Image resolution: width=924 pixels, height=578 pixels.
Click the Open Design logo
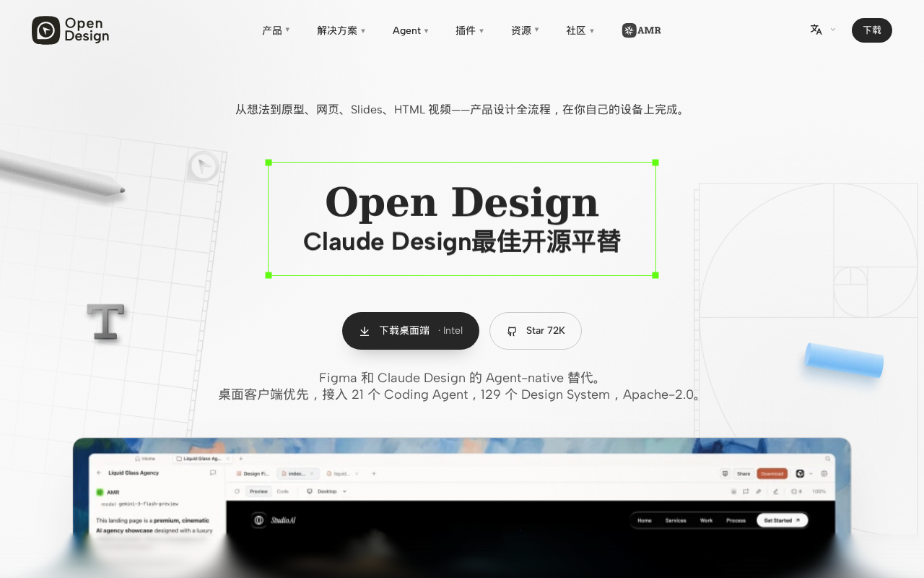pyautogui.click(x=71, y=30)
